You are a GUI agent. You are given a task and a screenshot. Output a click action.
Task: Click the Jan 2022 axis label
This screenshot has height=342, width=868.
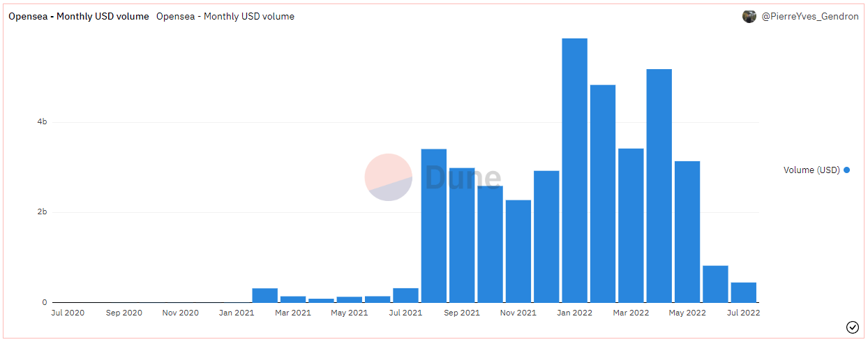coord(574,313)
